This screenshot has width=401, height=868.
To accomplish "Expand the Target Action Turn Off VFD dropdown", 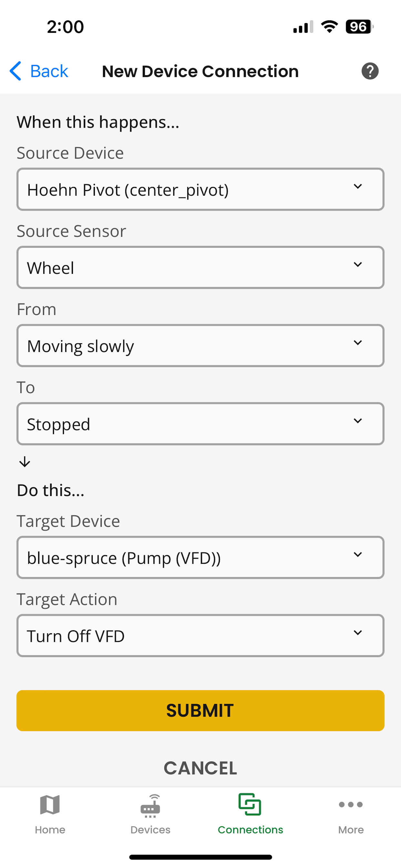I will pyautogui.click(x=200, y=636).
